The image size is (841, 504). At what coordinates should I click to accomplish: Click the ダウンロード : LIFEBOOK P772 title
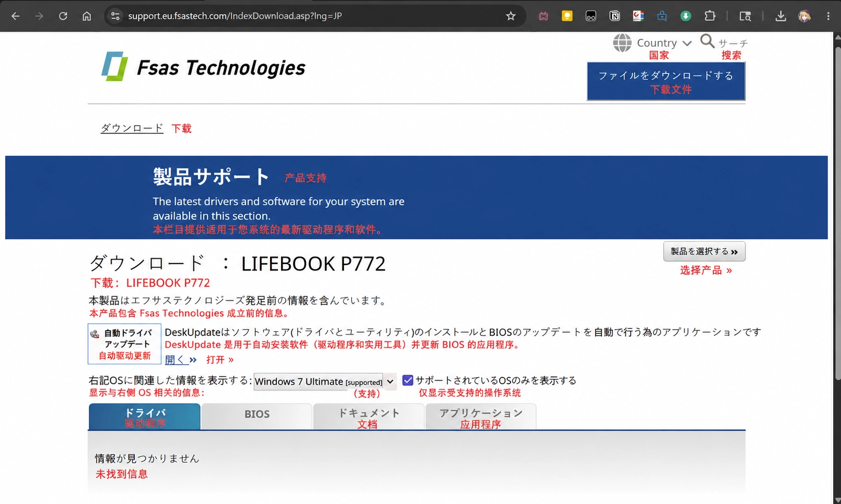tap(237, 263)
